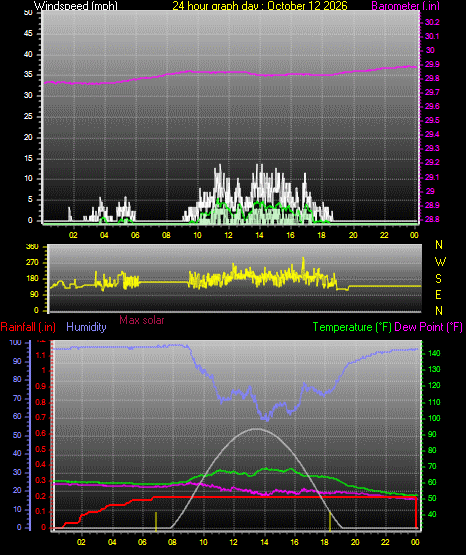The image size is (466, 555).
Task: Click the "29.9" value on the barometer axis
Action: pyautogui.click(x=432, y=64)
